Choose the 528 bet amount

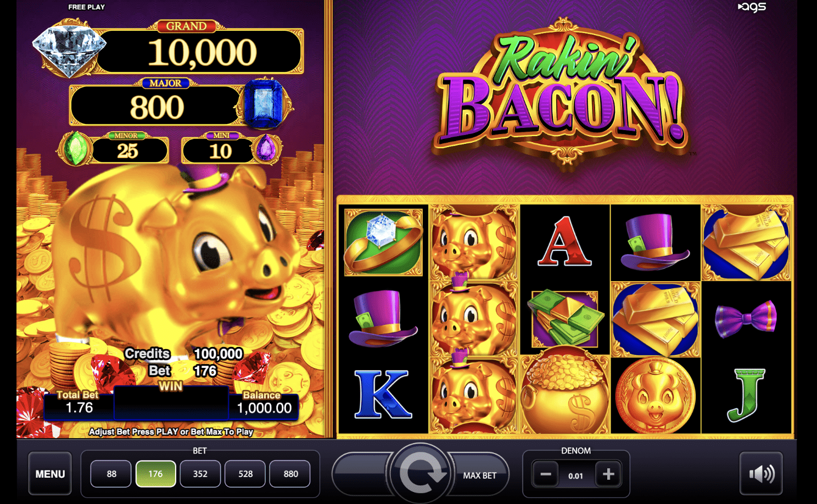[x=245, y=474]
